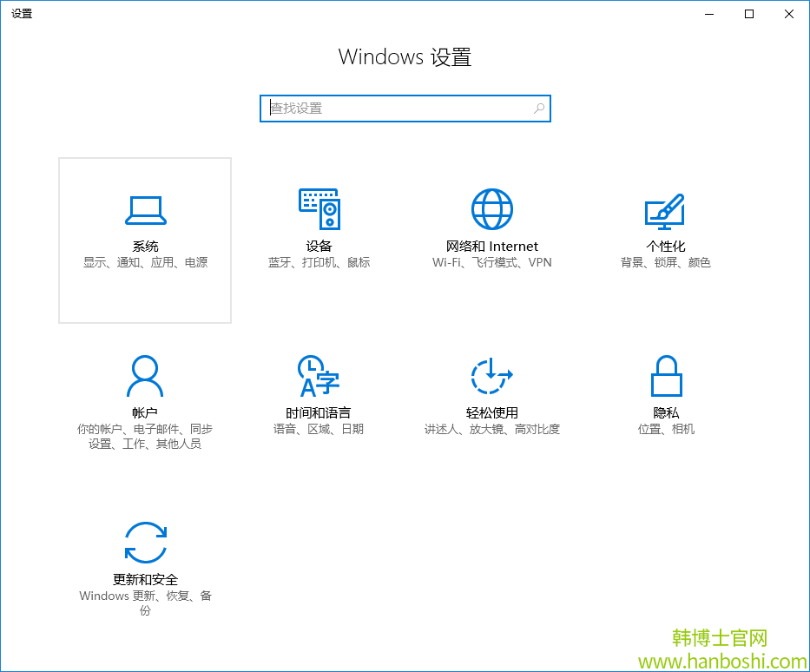Click the search magnifier inside 查找设置
Screen dimensions: 810x672
pyautogui.click(x=538, y=108)
